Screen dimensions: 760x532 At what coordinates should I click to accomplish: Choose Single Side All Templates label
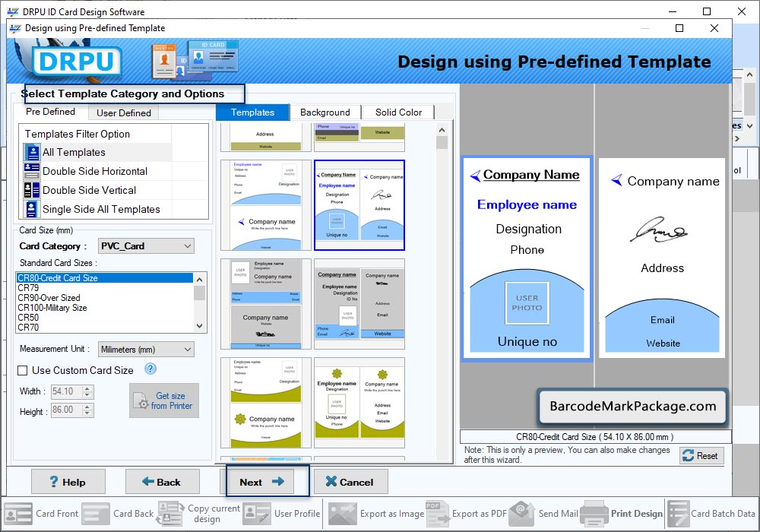pos(101,209)
